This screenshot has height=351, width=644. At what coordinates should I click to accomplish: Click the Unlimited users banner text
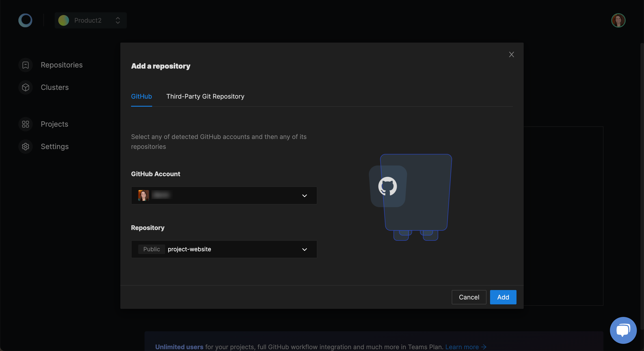click(179, 347)
